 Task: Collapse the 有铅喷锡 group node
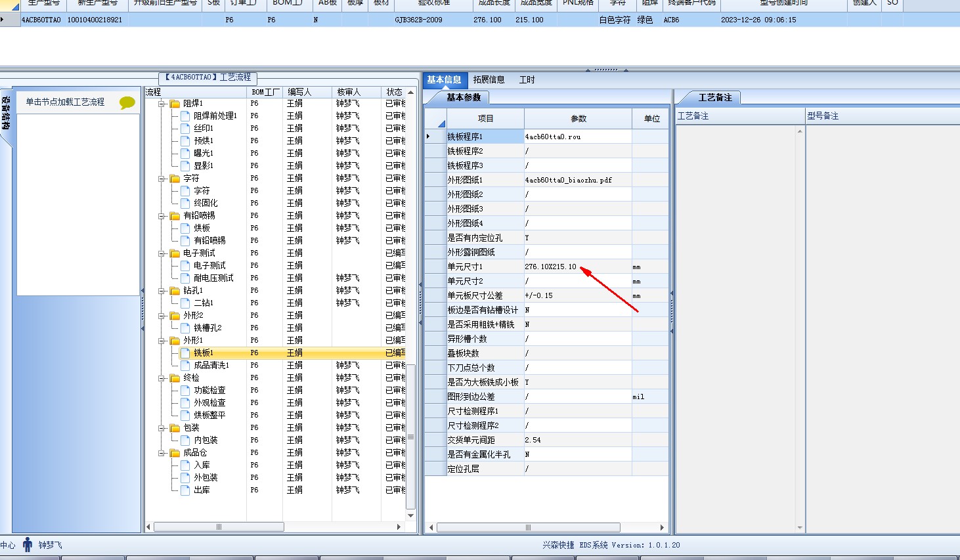coord(162,216)
